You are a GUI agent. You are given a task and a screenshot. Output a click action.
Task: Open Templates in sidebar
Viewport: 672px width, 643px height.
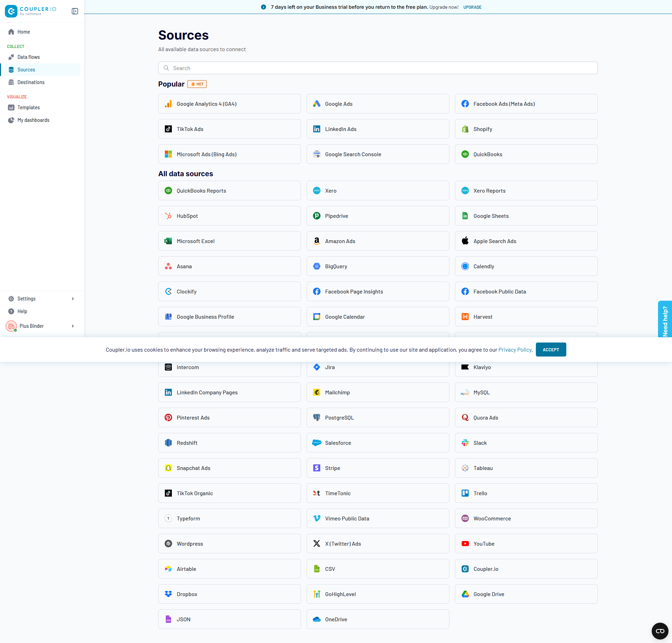click(42, 108)
